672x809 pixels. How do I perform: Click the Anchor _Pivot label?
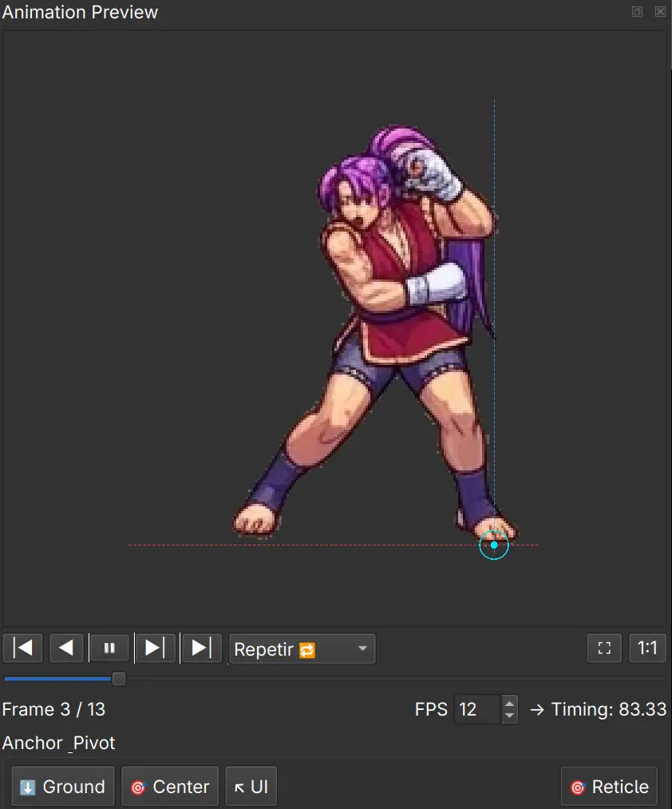pos(58,743)
